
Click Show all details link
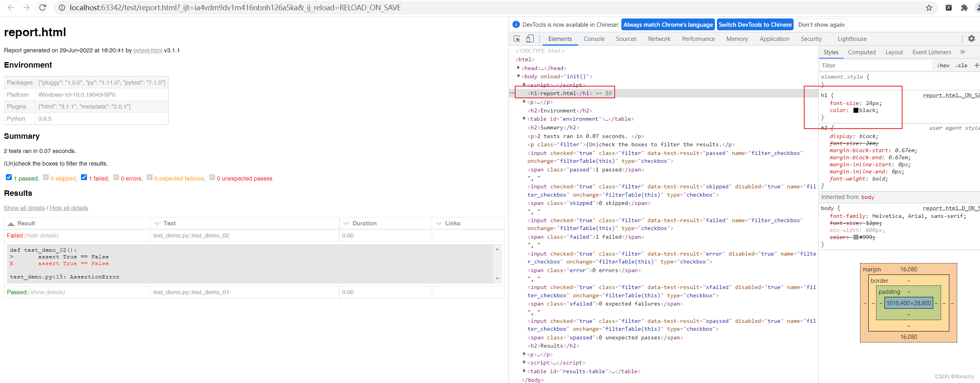tap(24, 208)
